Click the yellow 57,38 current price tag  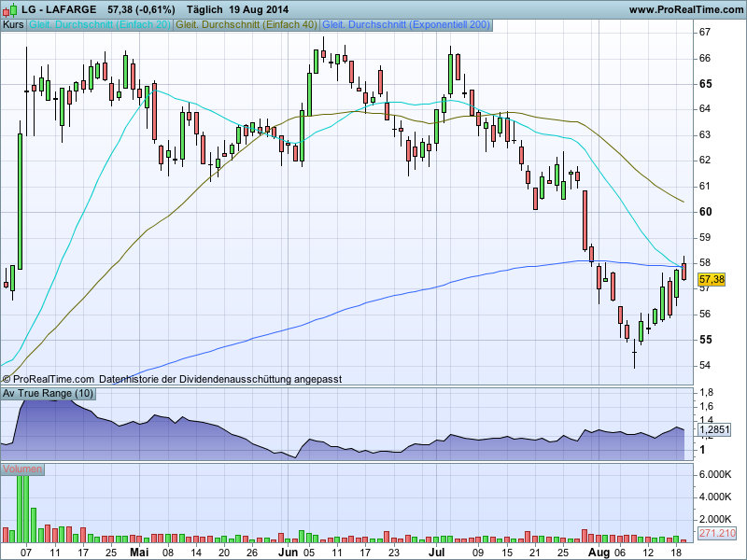(x=711, y=279)
